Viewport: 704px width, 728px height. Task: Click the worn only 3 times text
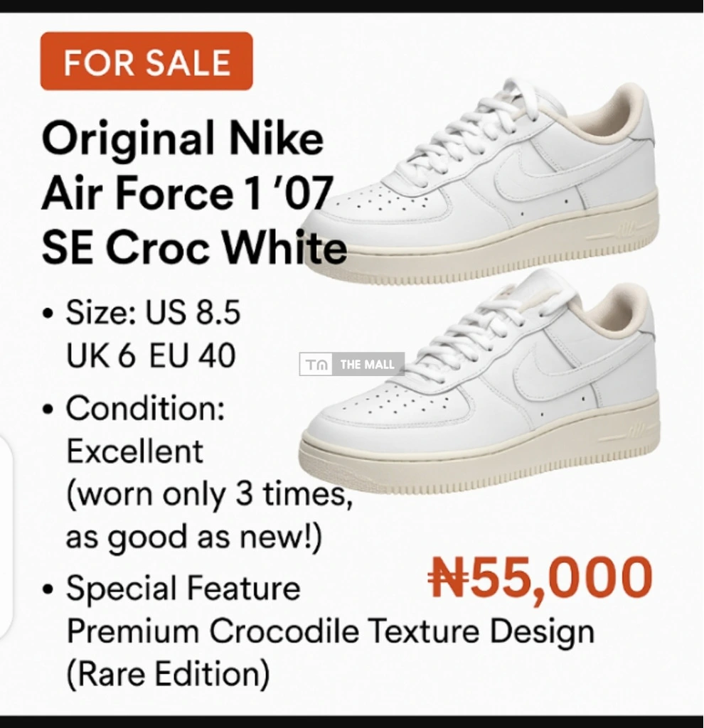click(210, 493)
